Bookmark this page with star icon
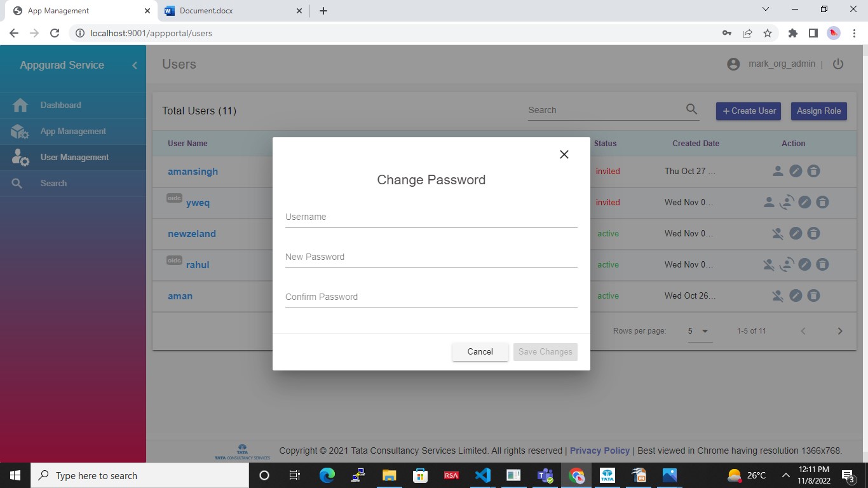The height and width of the screenshot is (488, 868). point(768,33)
